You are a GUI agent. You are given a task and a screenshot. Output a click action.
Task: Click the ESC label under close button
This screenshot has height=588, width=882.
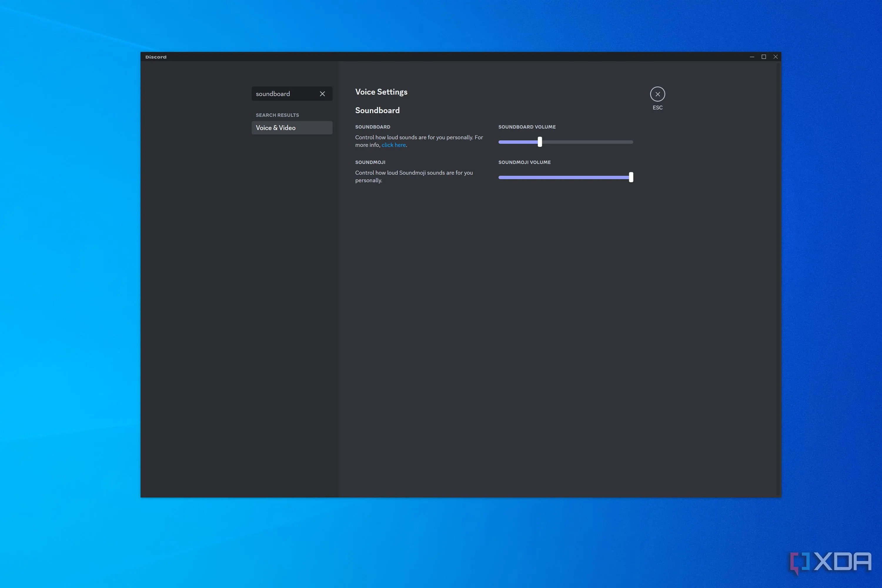[x=657, y=108]
